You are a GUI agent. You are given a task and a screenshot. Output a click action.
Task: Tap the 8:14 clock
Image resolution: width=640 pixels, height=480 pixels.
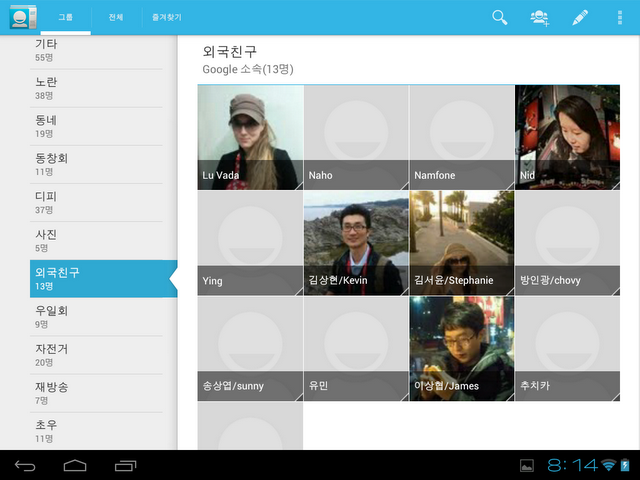(572, 465)
